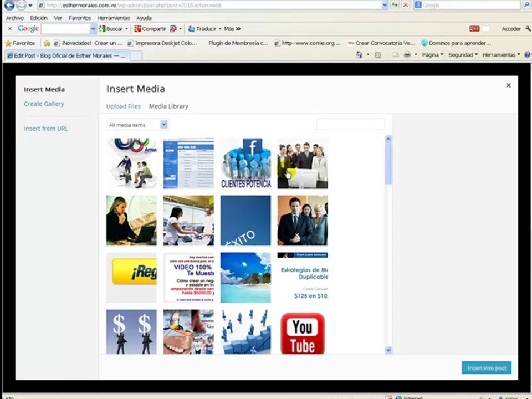Click the Google toolbar Buscar icon
The width and height of the screenshot is (532, 399).
(x=102, y=29)
